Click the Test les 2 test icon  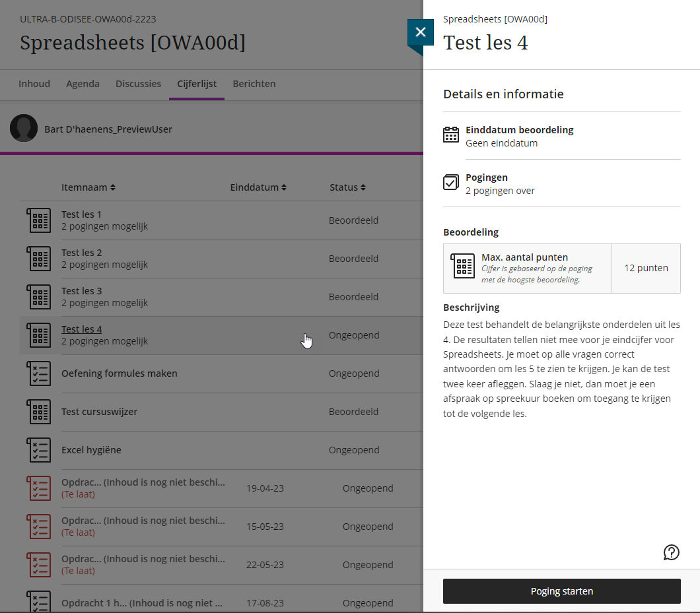[39, 259]
